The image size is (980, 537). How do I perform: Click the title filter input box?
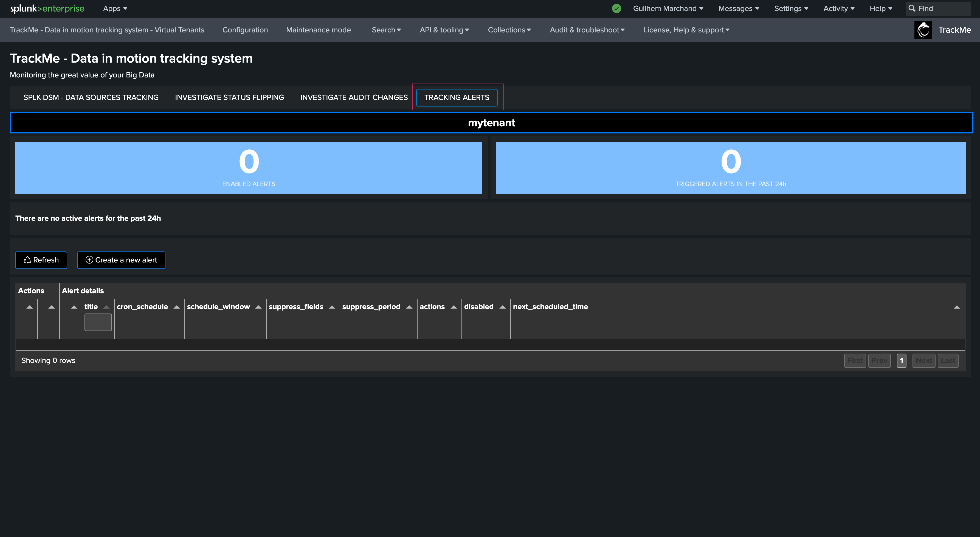click(x=98, y=322)
